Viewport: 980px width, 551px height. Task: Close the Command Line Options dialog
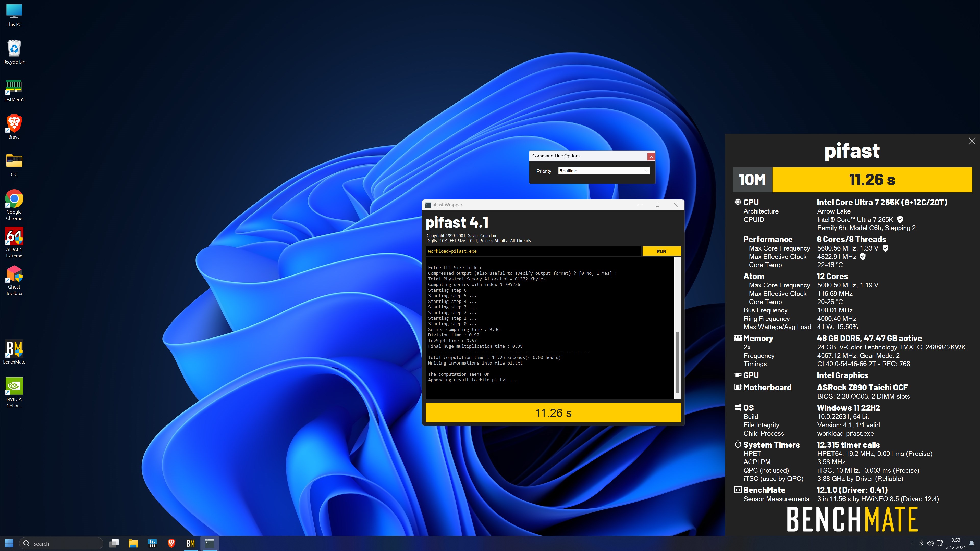[x=651, y=156]
